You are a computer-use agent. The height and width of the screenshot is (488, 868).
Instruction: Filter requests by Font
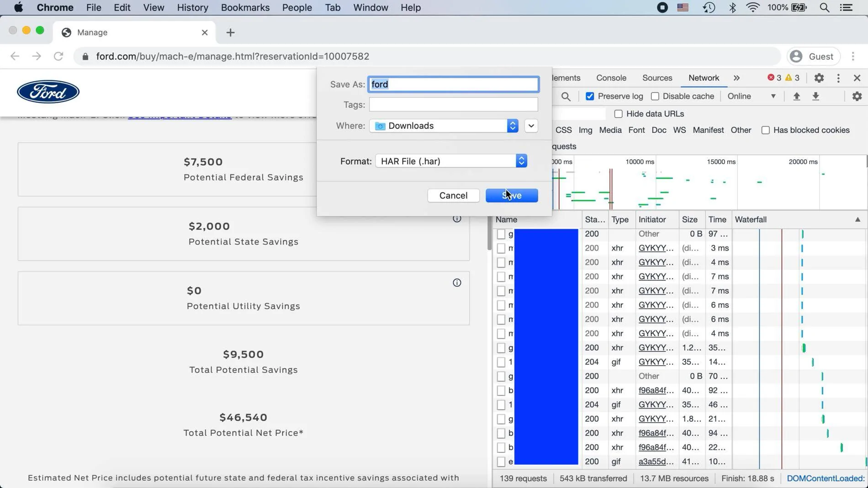[636, 130]
